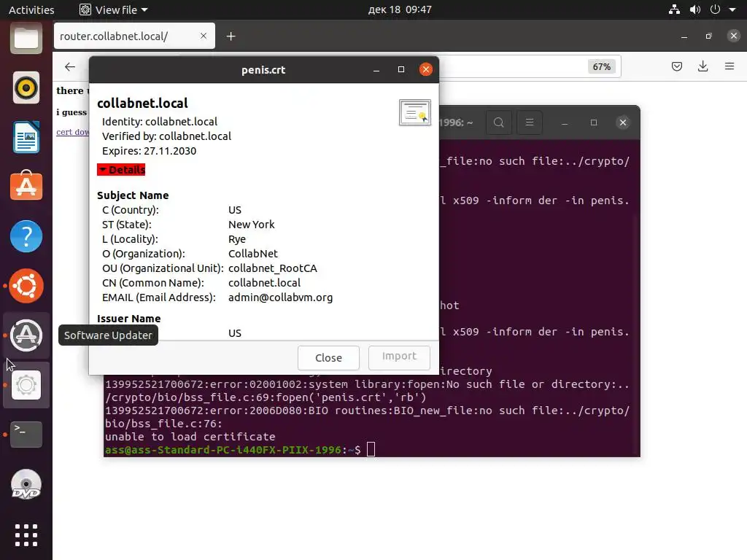Maximize the penis.crt window
The image size is (747, 560).
[401, 69]
